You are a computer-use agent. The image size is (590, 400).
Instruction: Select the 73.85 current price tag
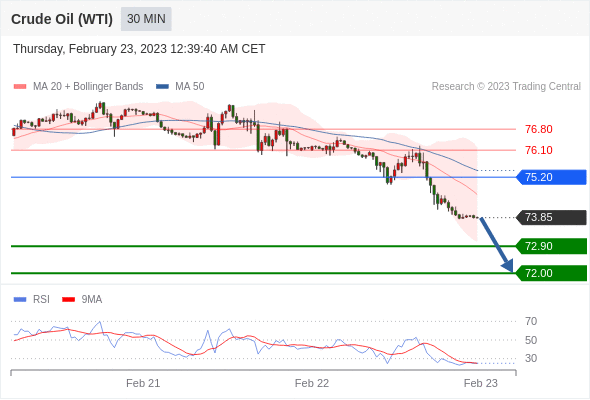pyautogui.click(x=551, y=217)
